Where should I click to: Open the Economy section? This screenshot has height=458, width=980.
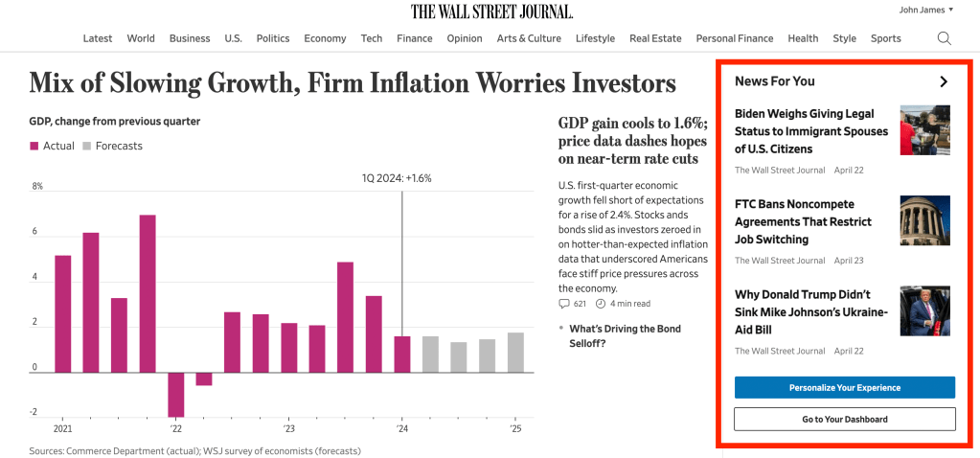(x=325, y=38)
